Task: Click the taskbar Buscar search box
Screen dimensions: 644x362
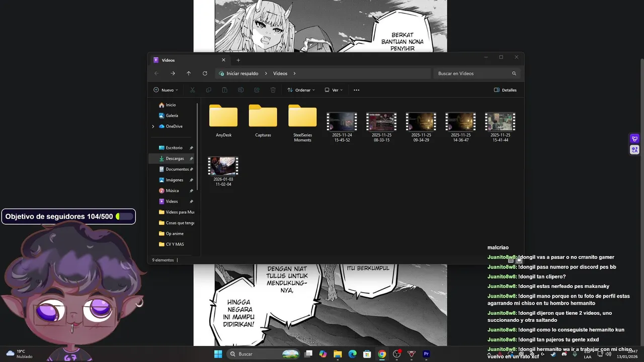Action: 262,354
